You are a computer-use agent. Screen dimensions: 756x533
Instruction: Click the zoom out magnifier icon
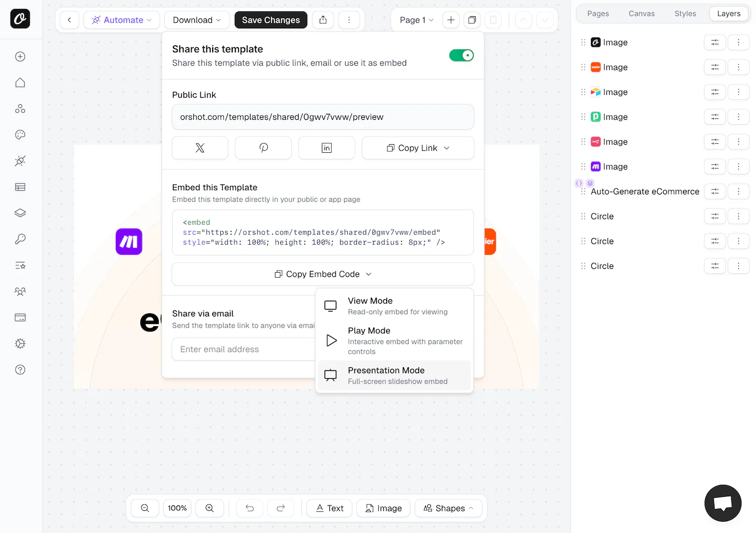[145, 508]
